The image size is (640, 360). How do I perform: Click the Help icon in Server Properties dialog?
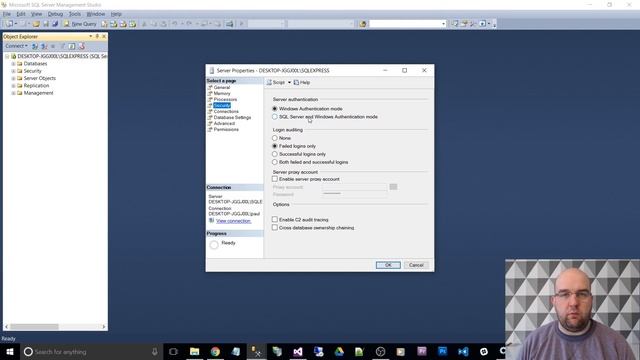[x=302, y=82]
